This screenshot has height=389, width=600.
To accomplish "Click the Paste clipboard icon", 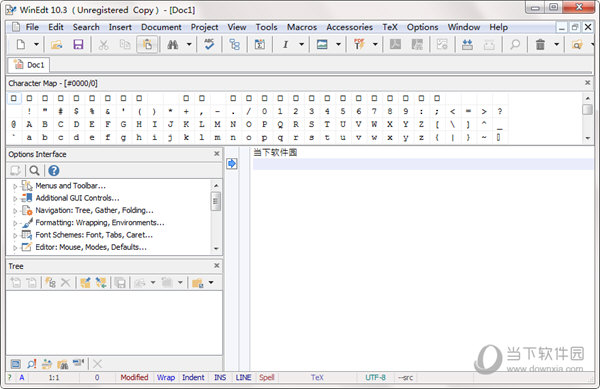I will tap(147, 44).
